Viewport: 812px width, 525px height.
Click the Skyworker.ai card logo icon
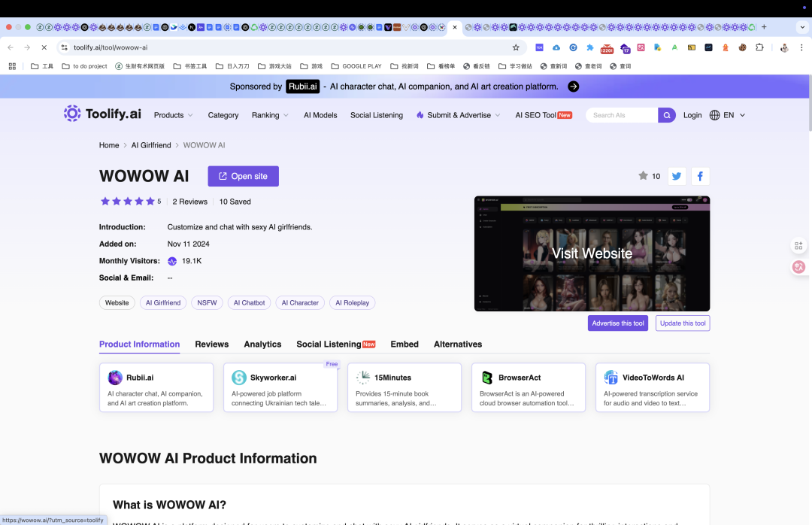point(239,378)
